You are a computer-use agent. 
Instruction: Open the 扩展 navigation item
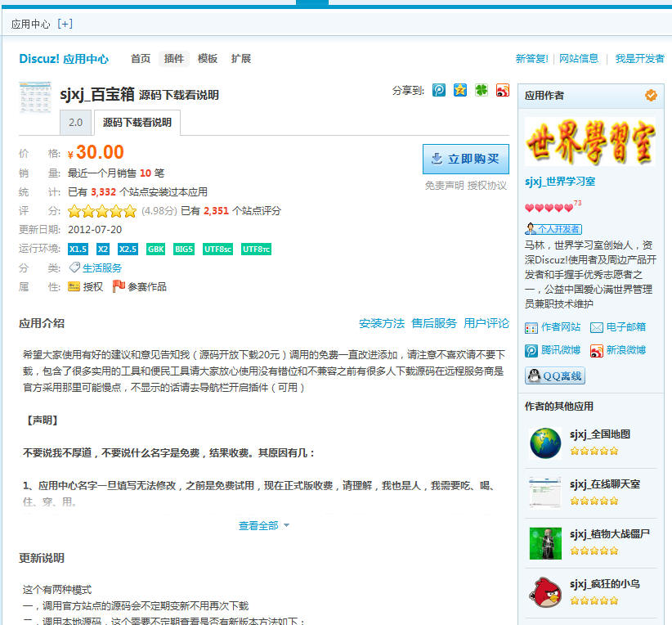point(241,58)
